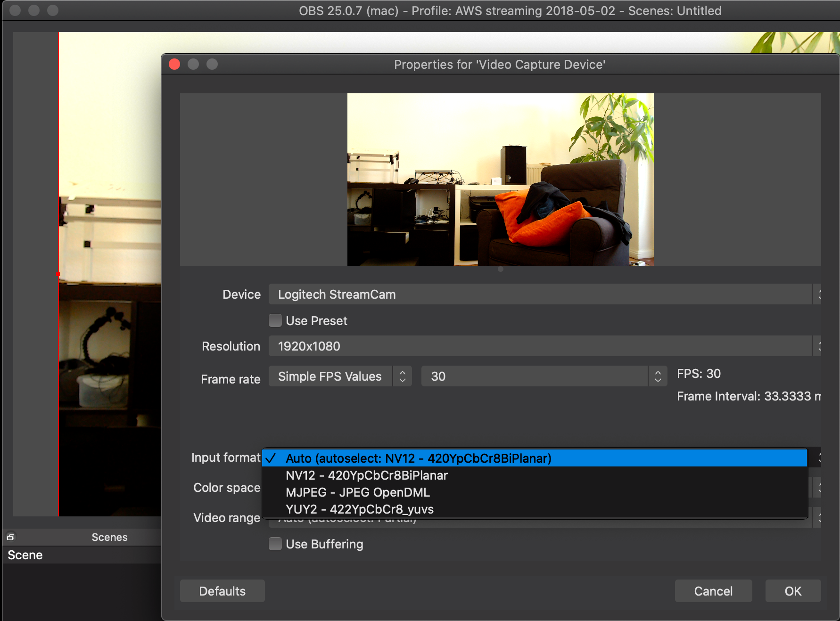Click the splitter handle dot below the preview
The width and height of the screenshot is (840, 621).
coord(500,269)
